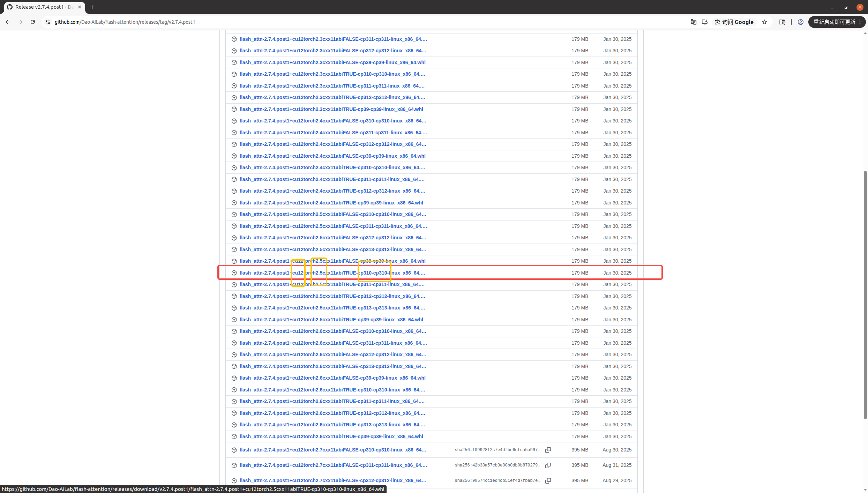Click the 询问 Google button

(x=734, y=22)
